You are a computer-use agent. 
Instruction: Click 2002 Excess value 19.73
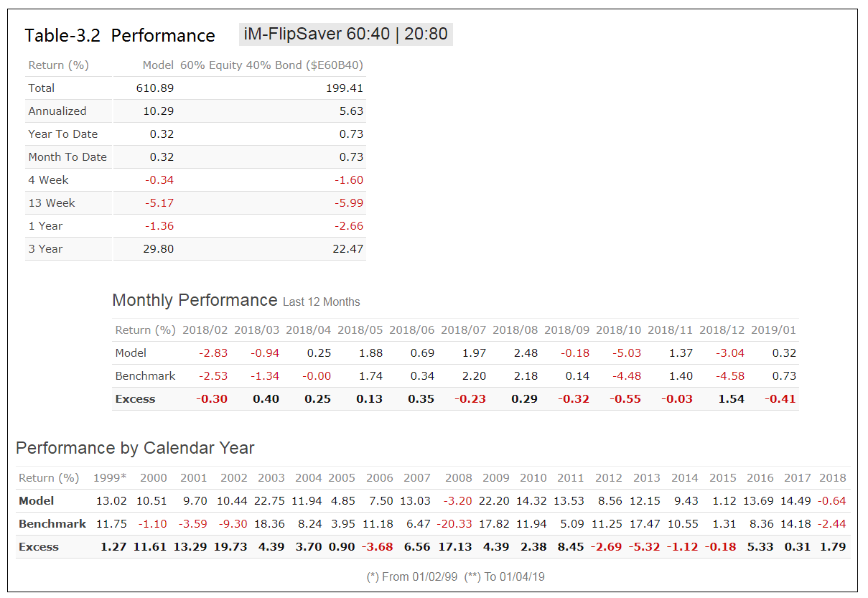230,547
